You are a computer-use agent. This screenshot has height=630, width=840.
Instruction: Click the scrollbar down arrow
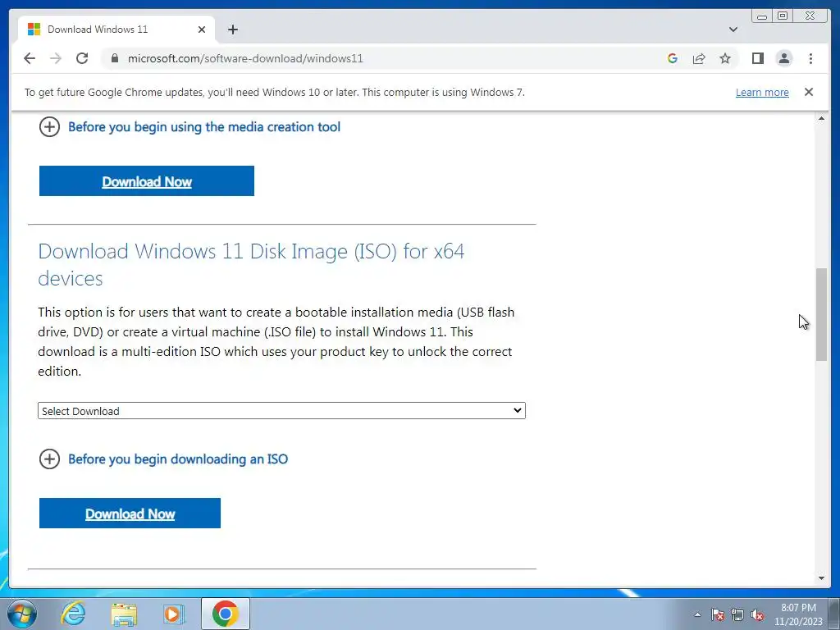click(821, 578)
